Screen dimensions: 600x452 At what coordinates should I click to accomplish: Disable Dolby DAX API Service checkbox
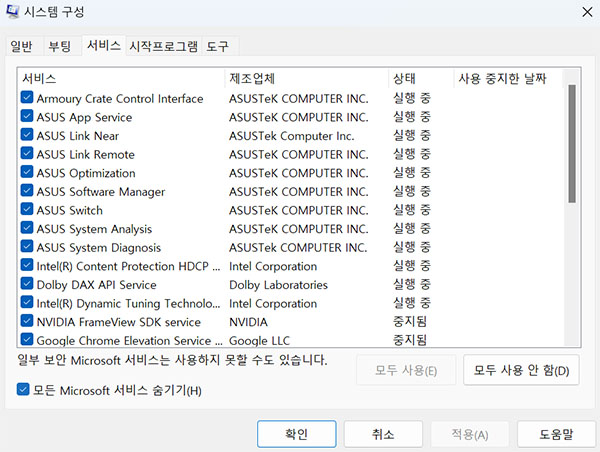coord(27,284)
